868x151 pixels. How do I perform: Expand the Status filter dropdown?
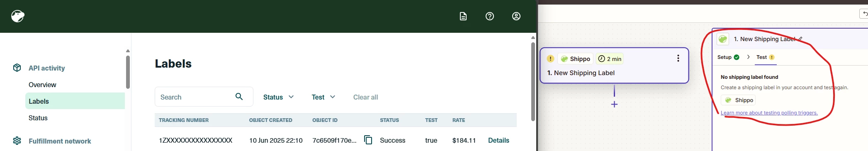point(279,97)
